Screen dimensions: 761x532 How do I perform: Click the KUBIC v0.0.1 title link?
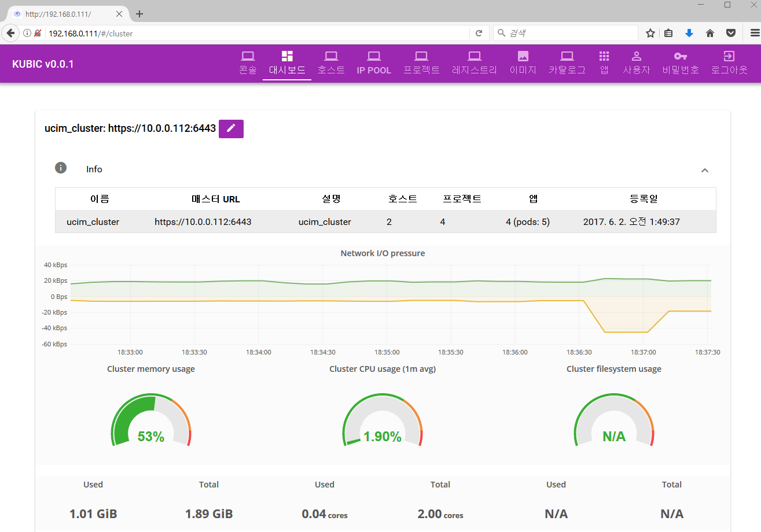[43, 64]
